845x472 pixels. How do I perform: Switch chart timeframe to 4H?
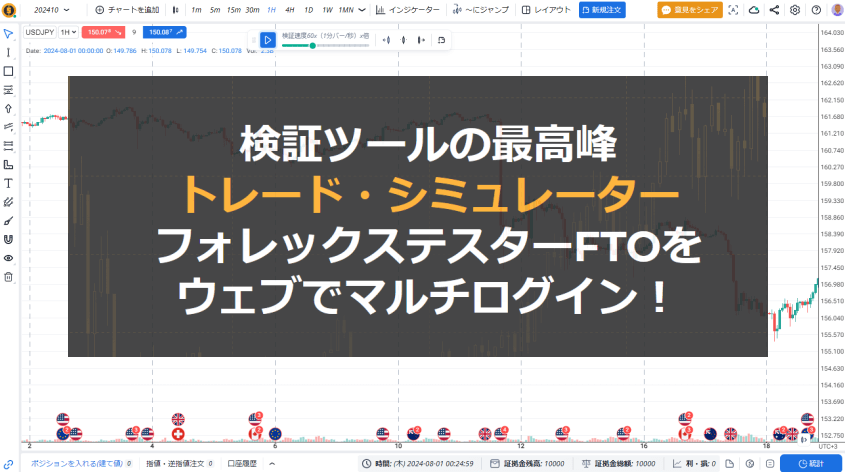pyautogui.click(x=289, y=9)
